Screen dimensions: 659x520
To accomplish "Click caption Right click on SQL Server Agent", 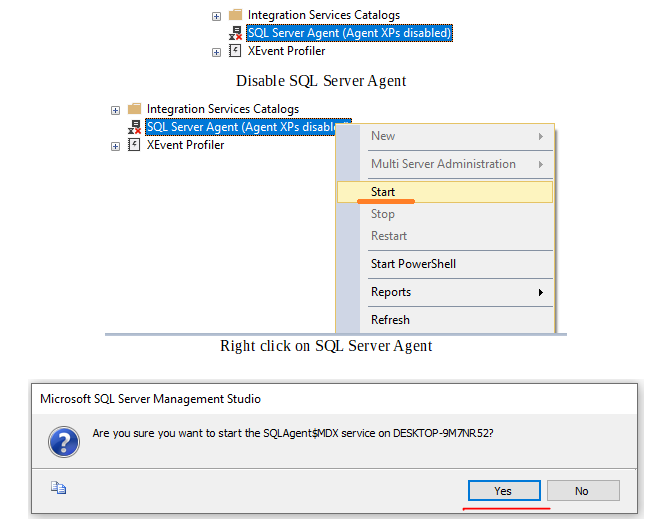I will pos(326,346).
